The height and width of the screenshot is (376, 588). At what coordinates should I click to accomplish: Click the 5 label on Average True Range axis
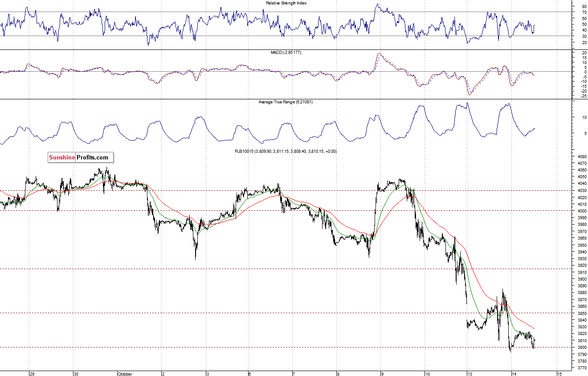click(x=585, y=133)
